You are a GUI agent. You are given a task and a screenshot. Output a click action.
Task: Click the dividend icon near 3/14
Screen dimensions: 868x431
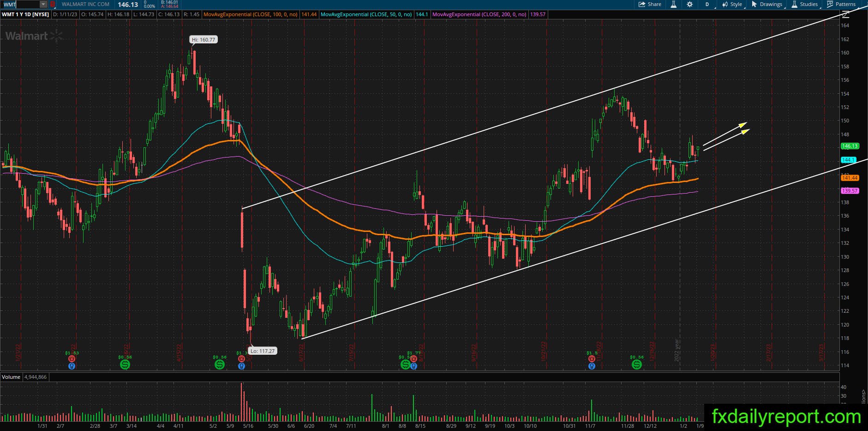pyautogui.click(x=125, y=364)
